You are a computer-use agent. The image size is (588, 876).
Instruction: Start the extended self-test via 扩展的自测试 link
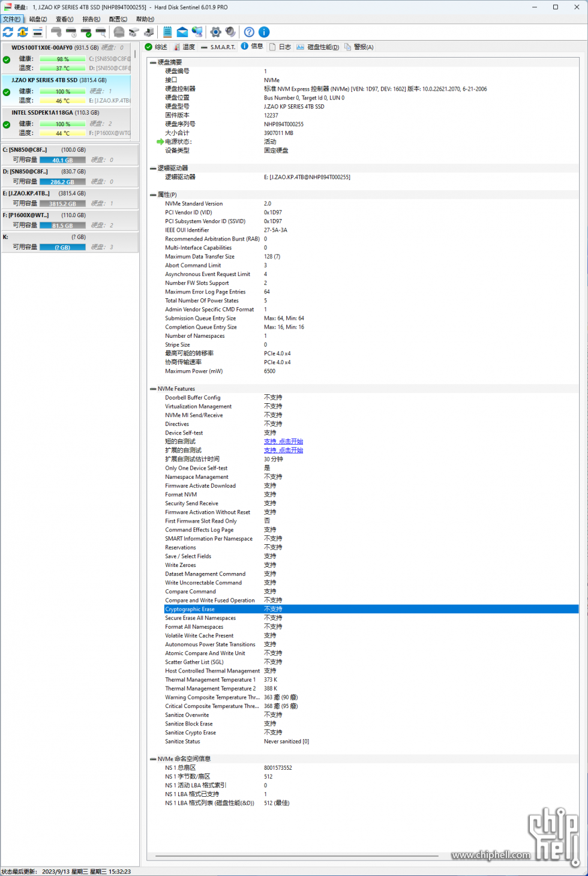[283, 451]
